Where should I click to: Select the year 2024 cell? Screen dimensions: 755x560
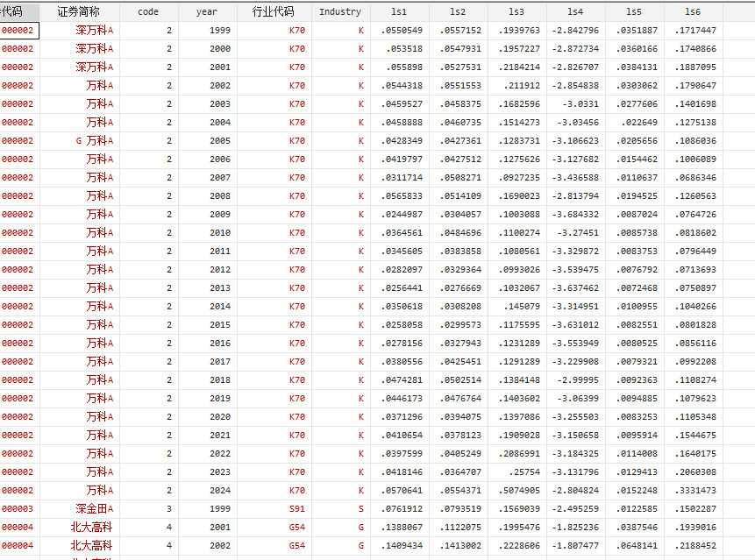click(x=220, y=490)
